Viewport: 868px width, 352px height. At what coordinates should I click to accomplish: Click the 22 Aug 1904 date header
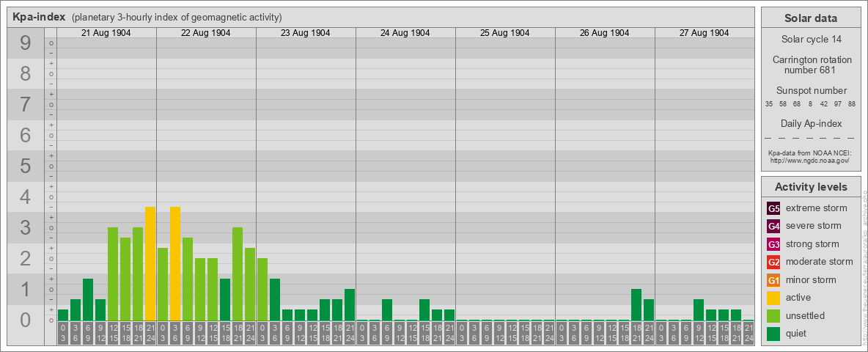pos(206,33)
